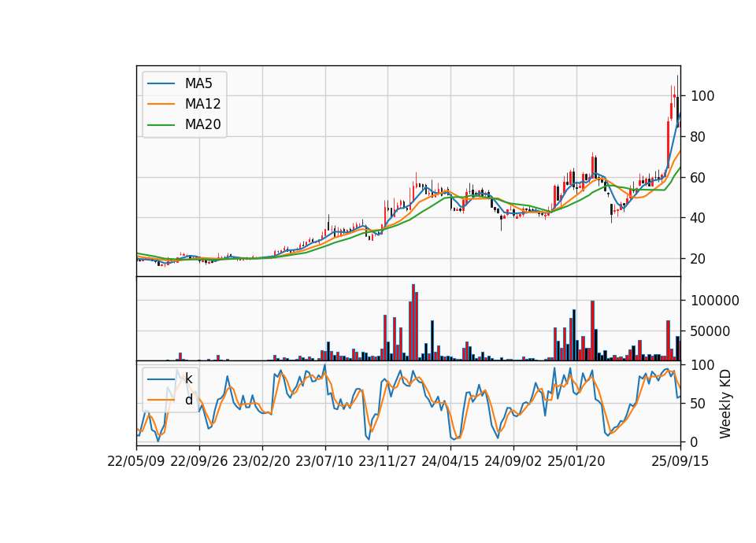
Task: Click the k legend label in KD panel
Action: click(188, 379)
